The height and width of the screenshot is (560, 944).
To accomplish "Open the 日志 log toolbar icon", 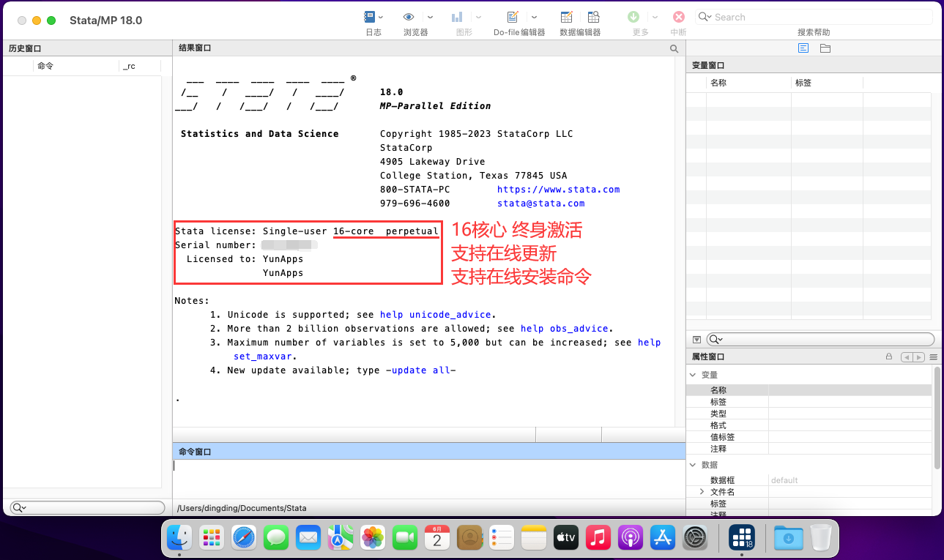I will tap(370, 17).
